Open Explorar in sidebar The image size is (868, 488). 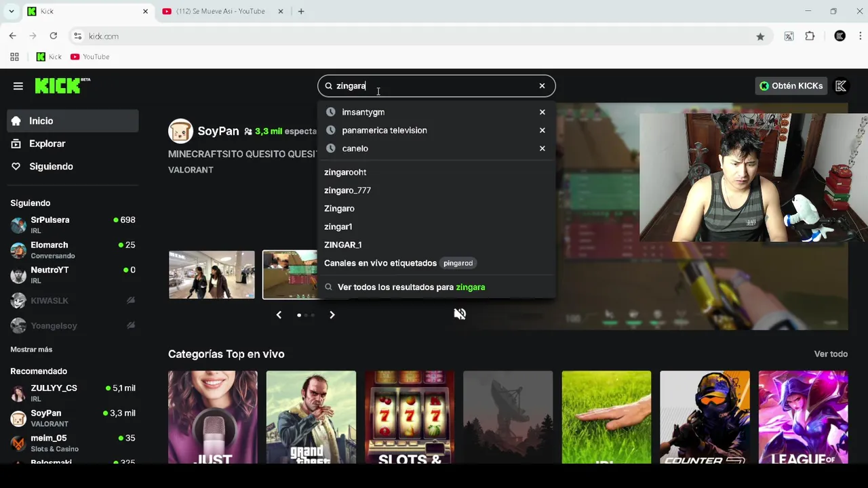[73, 144]
